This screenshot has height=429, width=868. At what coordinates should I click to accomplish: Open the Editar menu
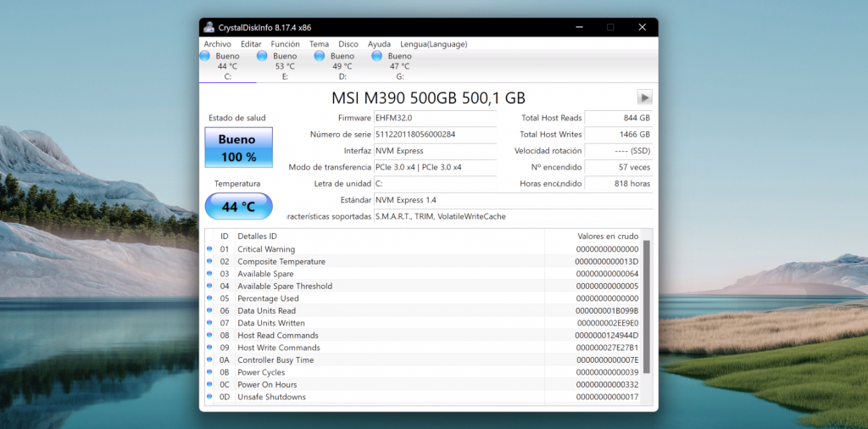pyautogui.click(x=251, y=44)
